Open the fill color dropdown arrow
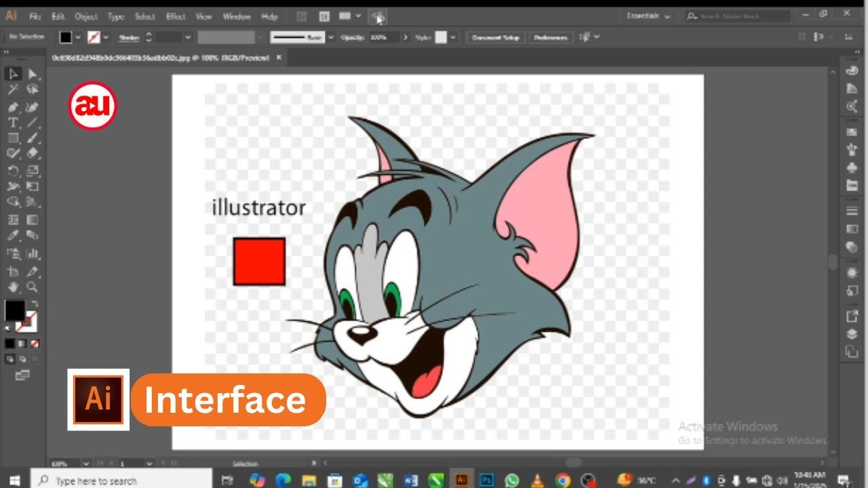The image size is (868, 488). [78, 38]
